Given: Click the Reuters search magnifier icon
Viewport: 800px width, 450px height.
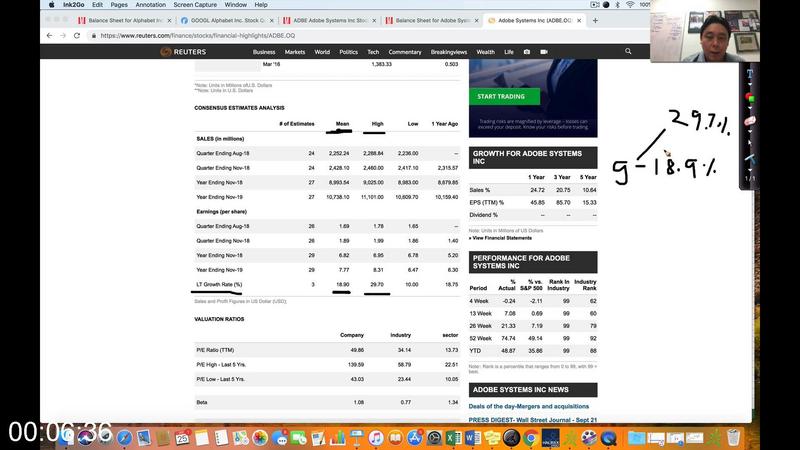Looking at the screenshot, I should pos(628,52).
